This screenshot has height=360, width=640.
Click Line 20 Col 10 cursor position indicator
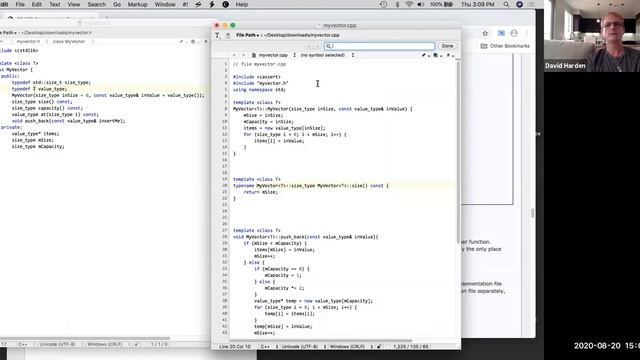pos(235,347)
